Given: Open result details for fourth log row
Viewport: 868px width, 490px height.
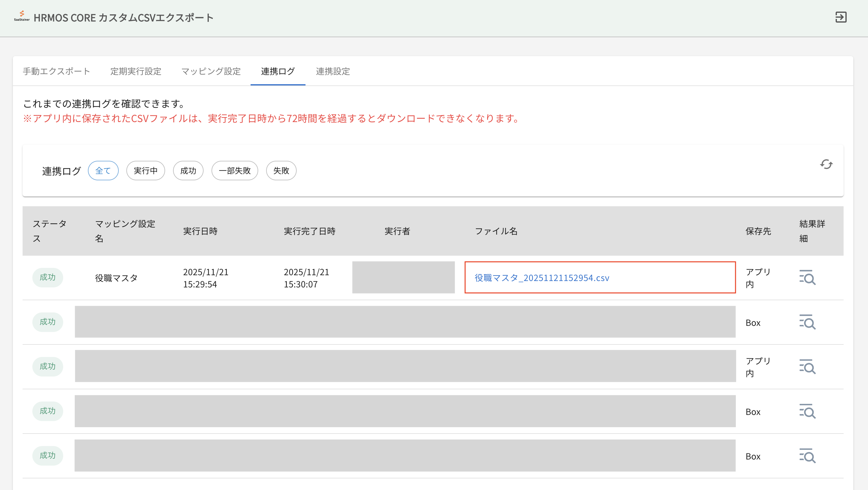Looking at the screenshot, I should tap(807, 411).
